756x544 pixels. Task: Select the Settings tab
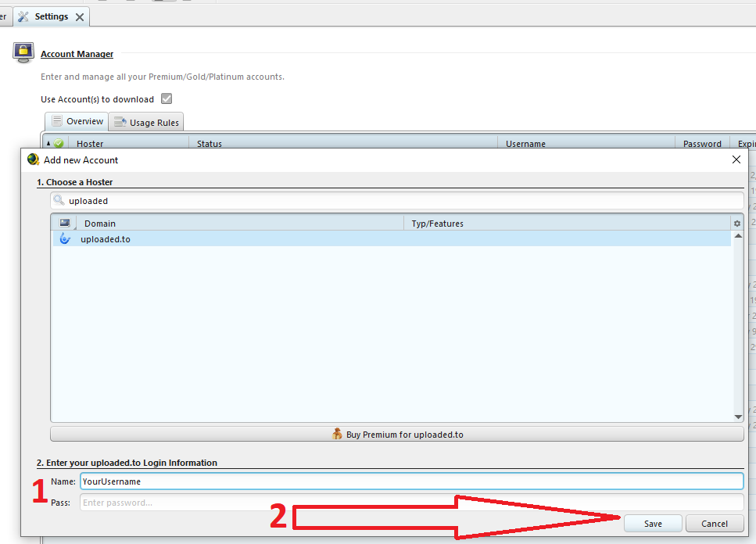click(52, 17)
